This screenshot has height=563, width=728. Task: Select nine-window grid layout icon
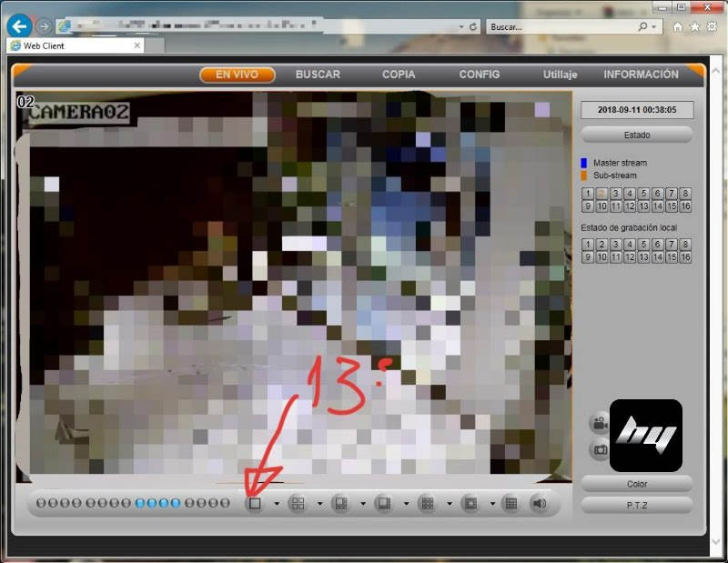coord(427,503)
